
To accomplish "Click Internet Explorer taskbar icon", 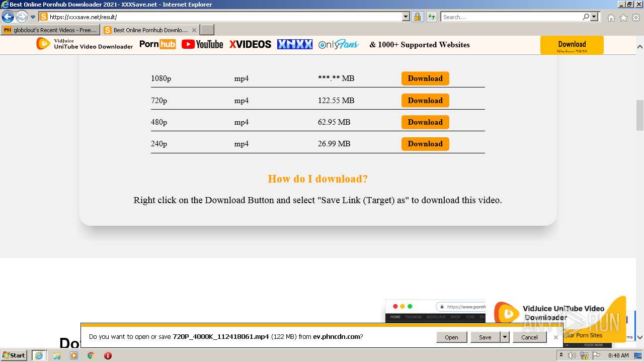I will 39,355.
